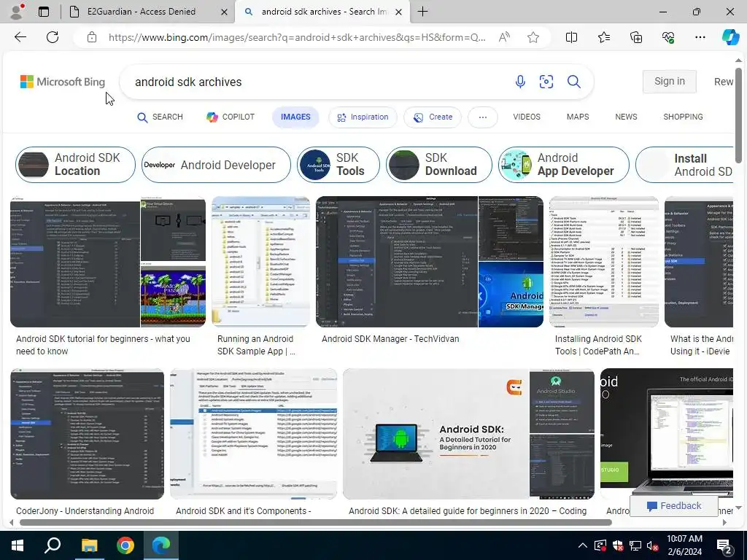Select SDK Download suggestion chip
The image size is (747, 560).
tap(438, 165)
